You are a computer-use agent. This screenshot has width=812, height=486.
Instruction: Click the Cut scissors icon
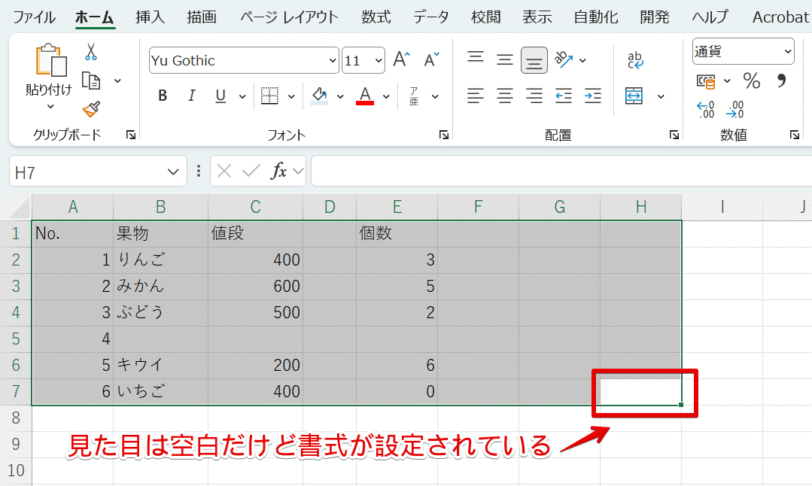(x=91, y=52)
